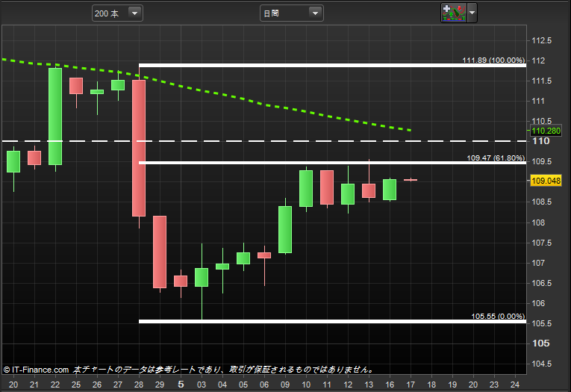Click the red candle on day 11
The width and height of the screenshot is (571, 392).
tap(327, 187)
